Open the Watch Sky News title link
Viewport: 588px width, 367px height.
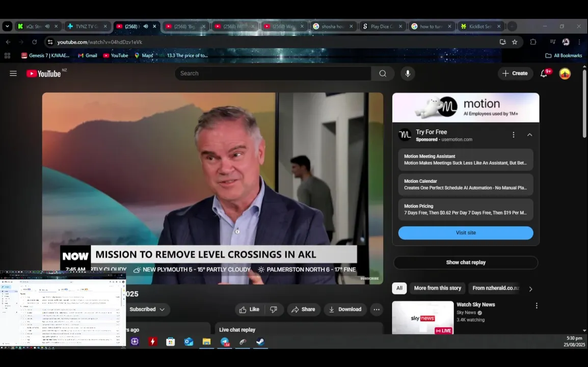pos(475,305)
